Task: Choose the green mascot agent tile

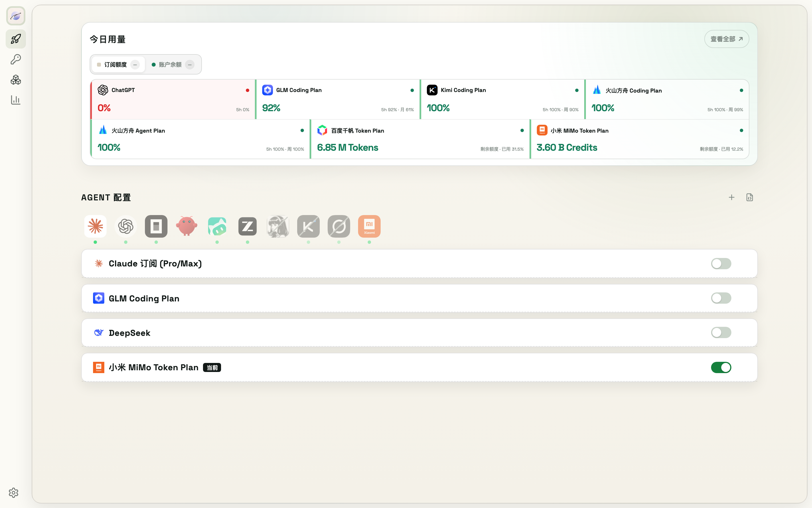Action: (x=217, y=226)
